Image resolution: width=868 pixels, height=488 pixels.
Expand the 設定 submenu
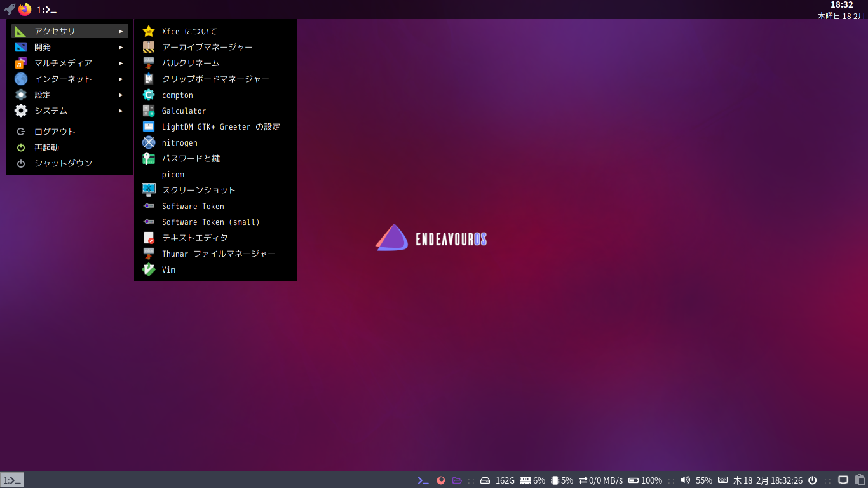coord(70,95)
